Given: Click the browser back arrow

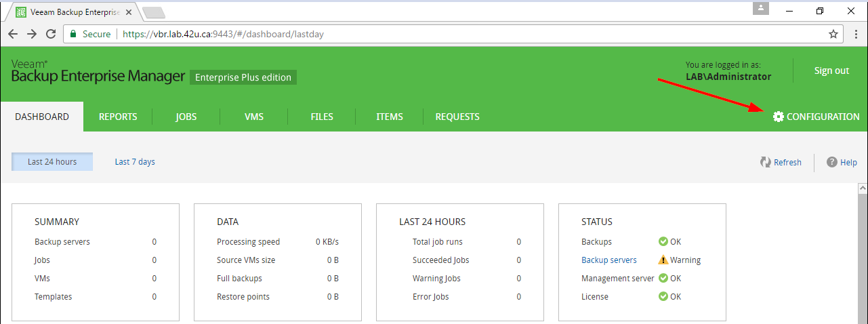Looking at the screenshot, I should point(13,34).
